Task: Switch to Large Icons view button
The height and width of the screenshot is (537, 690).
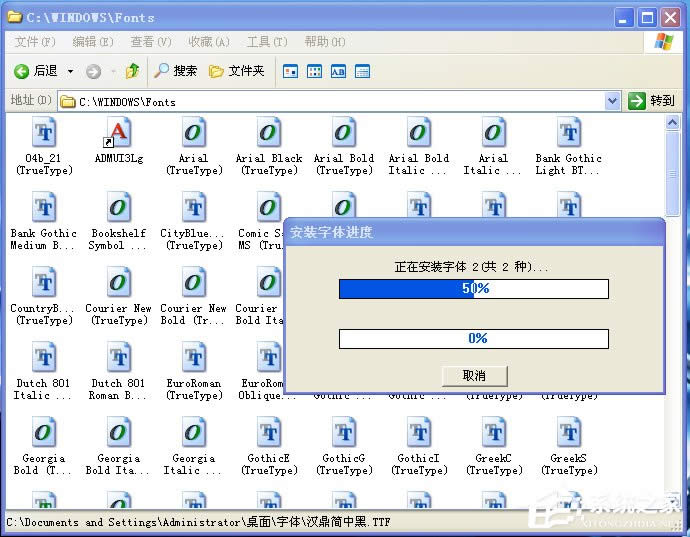Action: [x=291, y=71]
